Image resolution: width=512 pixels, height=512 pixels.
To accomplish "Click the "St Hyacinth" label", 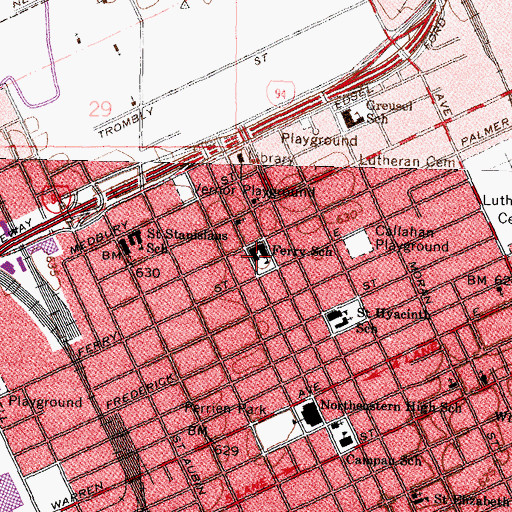I will tap(393, 313).
